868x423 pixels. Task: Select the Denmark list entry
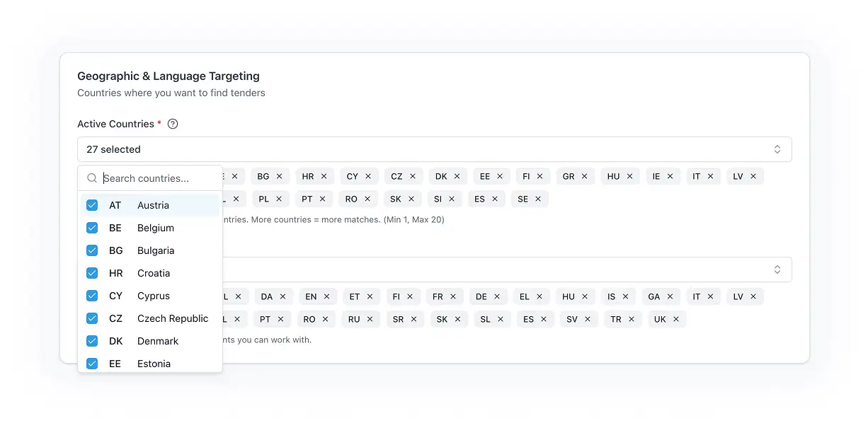(158, 341)
